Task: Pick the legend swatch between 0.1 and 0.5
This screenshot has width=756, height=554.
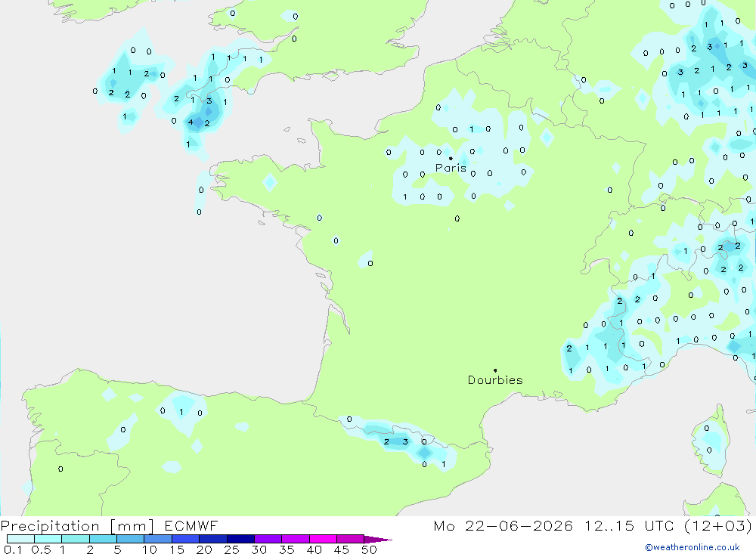Action: pyautogui.click(x=20, y=539)
